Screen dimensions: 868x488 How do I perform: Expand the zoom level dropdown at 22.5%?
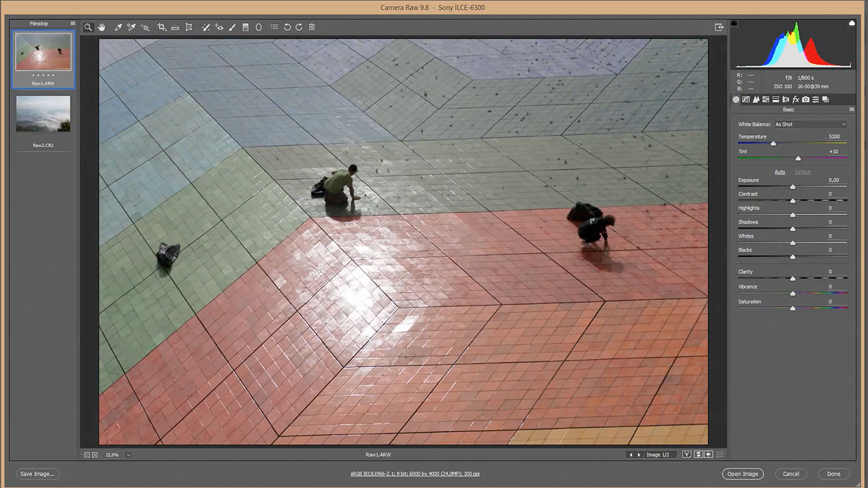click(128, 455)
